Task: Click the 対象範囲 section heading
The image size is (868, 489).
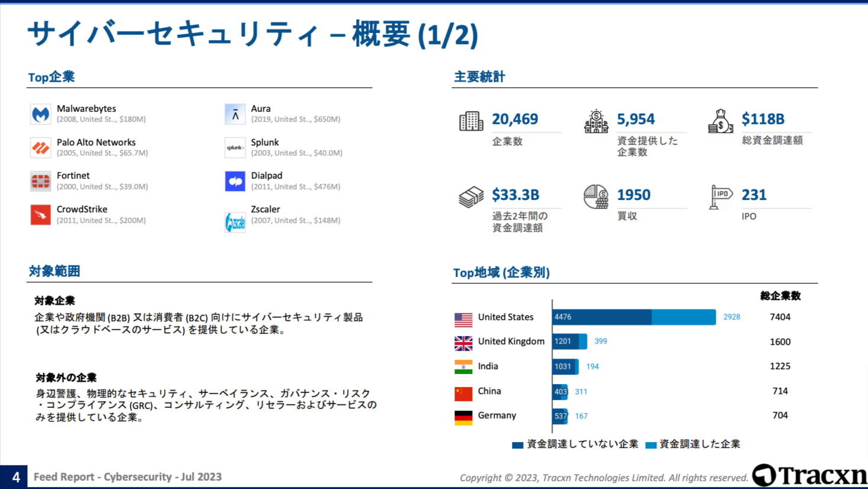Action: [x=55, y=271]
